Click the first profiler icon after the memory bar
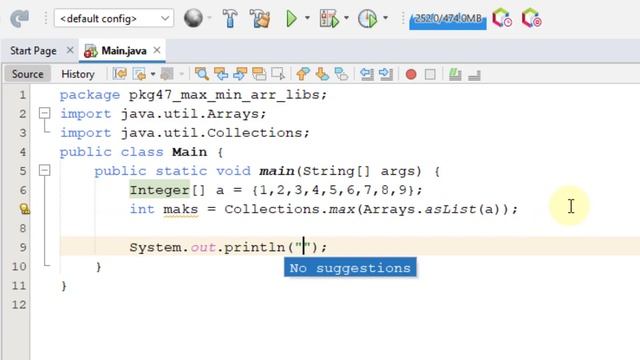This screenshot has height=360, width=640. 502,18
